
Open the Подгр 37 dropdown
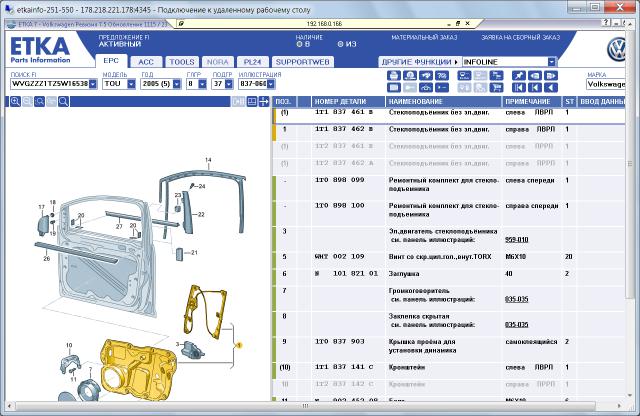[x=229, y=84]
